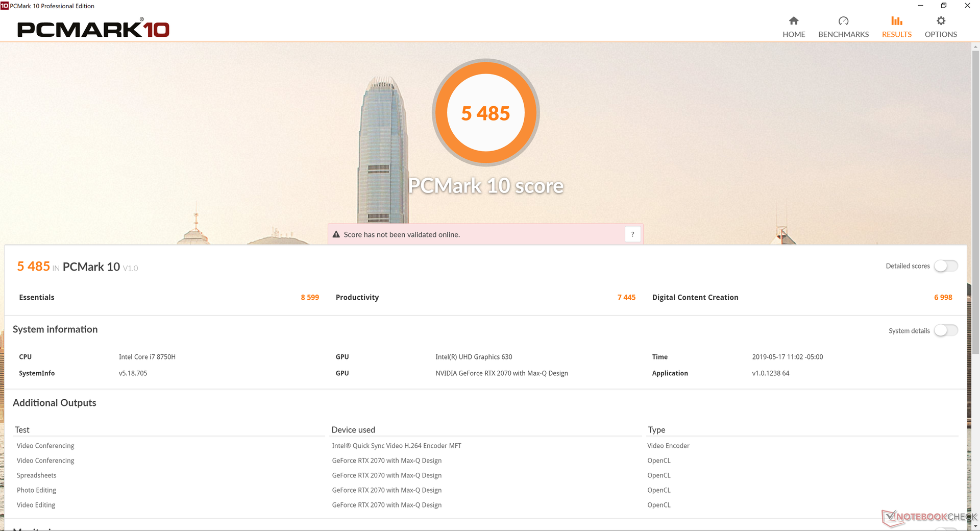This screenshot has width=980, height=531.
Task: Open the OPTIONS tab label
Action: click(941, 34)
